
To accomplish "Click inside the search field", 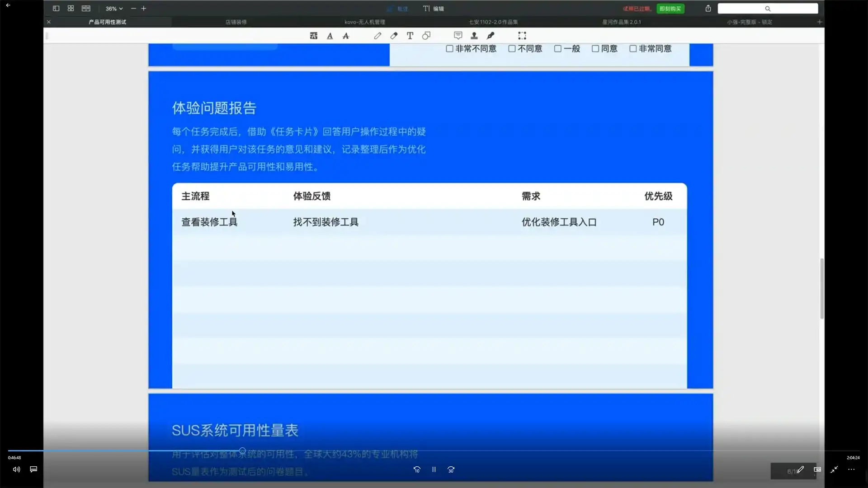I will click(x=768, y=8).
